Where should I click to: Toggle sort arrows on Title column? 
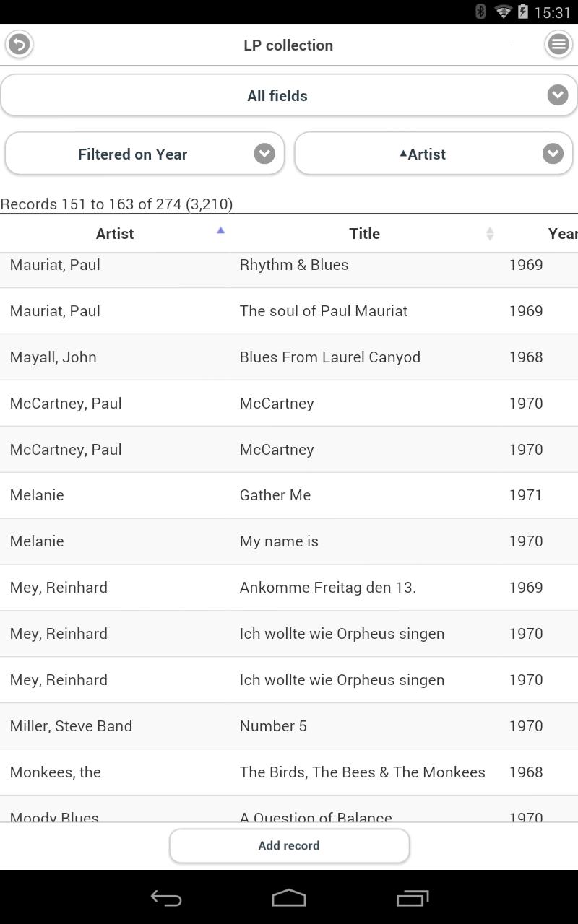click(490, 233)
